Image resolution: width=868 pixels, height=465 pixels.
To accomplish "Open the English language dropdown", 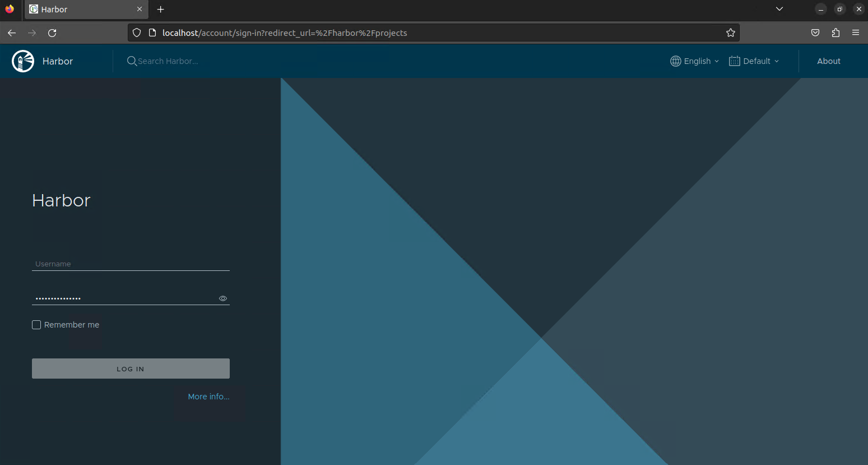I will (695, 61).
